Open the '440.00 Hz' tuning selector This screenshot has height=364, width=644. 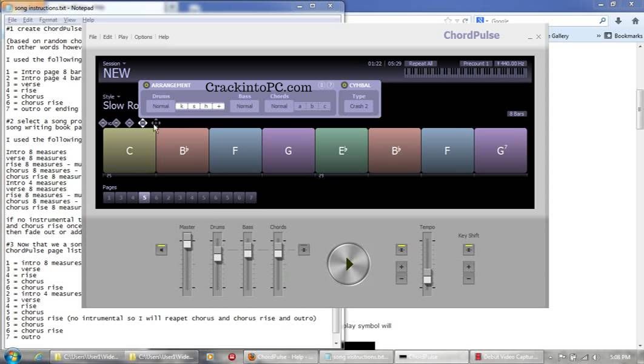pyautogui.click(x=511, y=63)
